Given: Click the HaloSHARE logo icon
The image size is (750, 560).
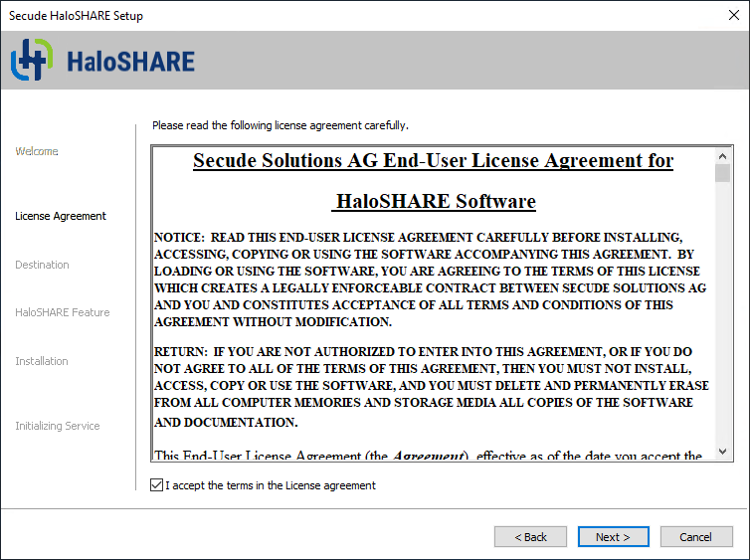Looking at the screenshot, I should [x=31, y=61].
